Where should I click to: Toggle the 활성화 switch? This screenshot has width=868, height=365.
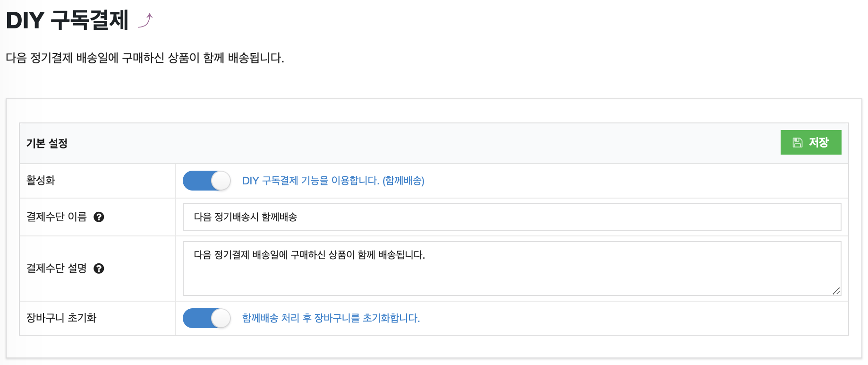pyautogui.click(x=206, y=181)
